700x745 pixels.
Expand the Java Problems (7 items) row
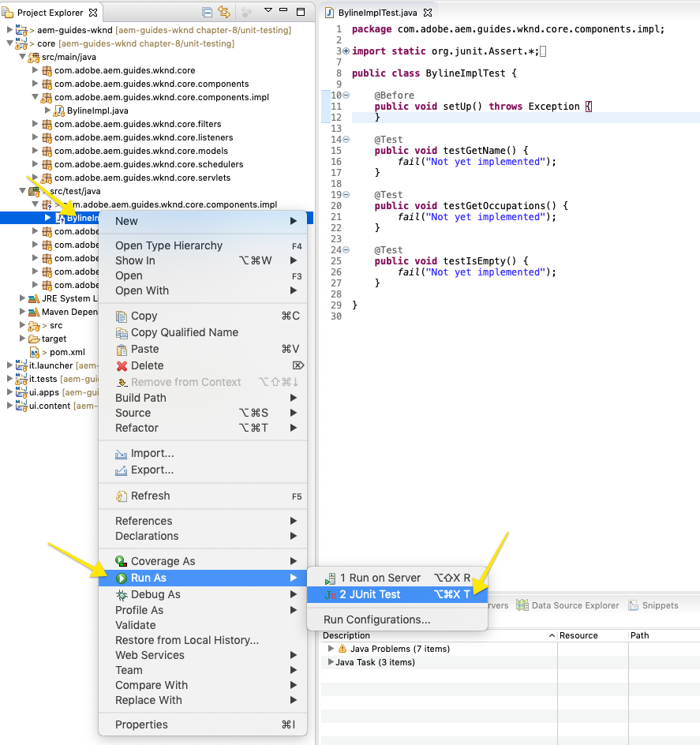[331, 648]
